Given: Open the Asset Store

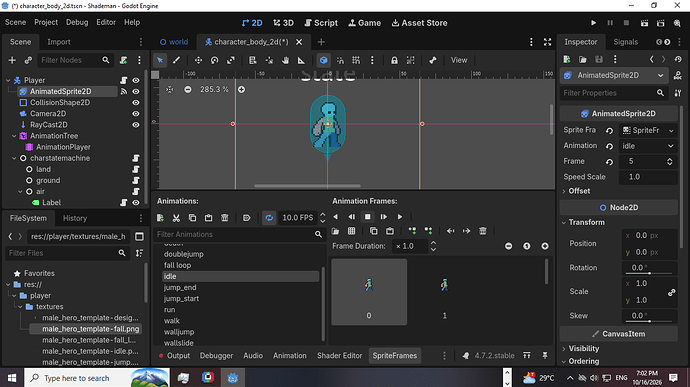Looking at the screenshot, I should pos(419,23).
